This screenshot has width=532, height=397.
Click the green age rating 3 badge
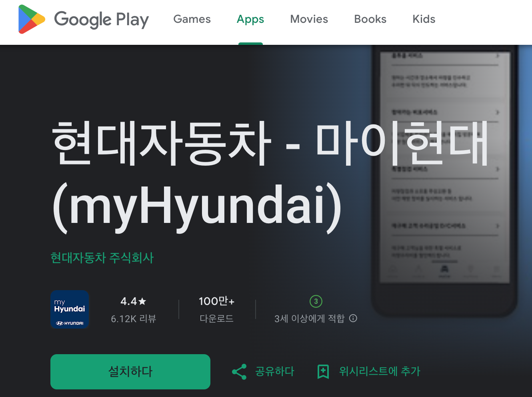click(x=316, y=301)
